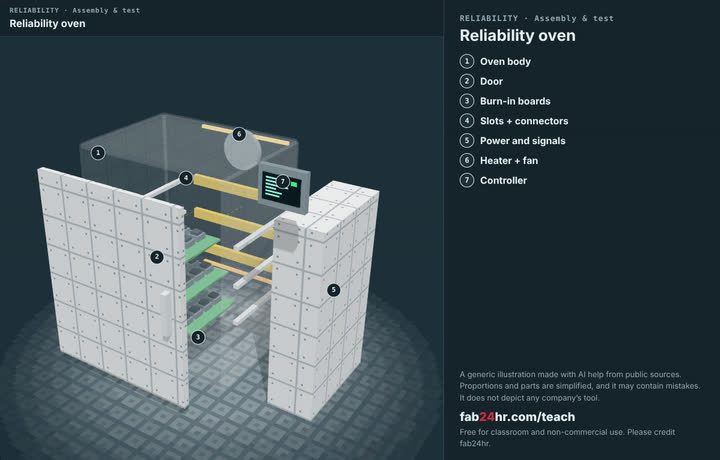The width and height of the screenshot is (720, 460).
Task: Click the circled 3 in the legend
Action: pyautogui.click(x=467, y=101)
